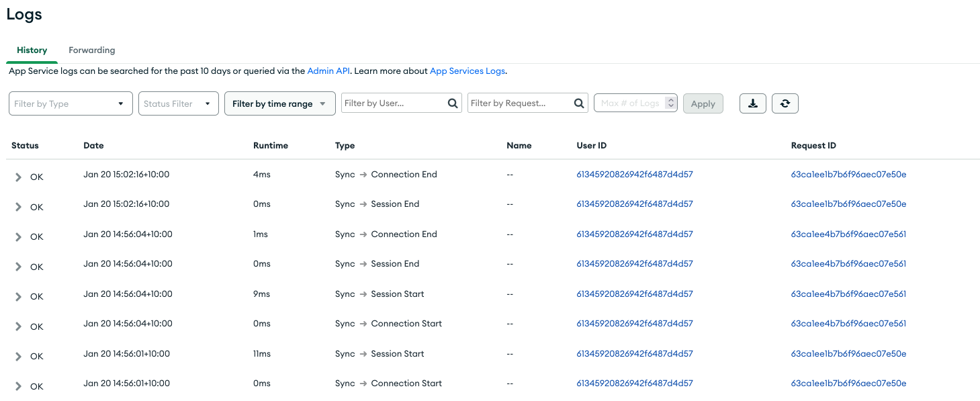Open Request ID link in the first log row
980x401 pixels.
pyautogui.click(x=848, y=175)
